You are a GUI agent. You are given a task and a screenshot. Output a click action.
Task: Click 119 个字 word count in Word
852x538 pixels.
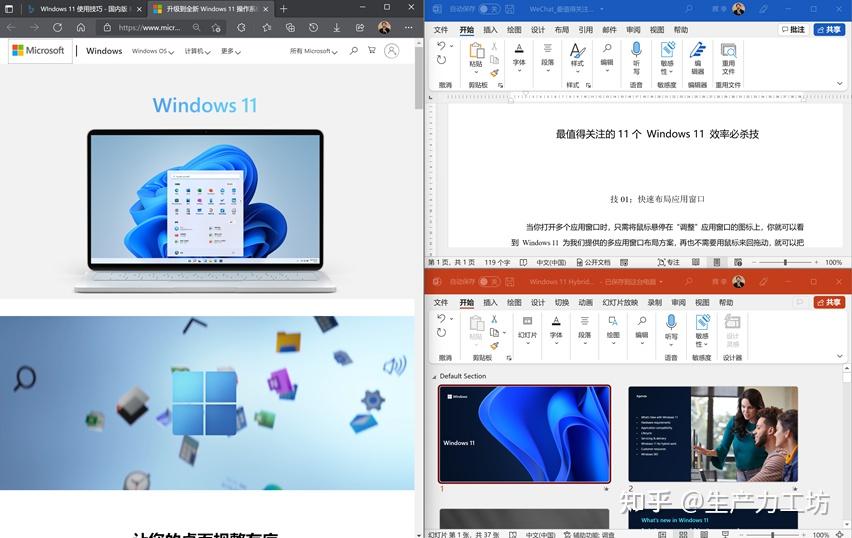pyautogui.click(x=497, y=262)
